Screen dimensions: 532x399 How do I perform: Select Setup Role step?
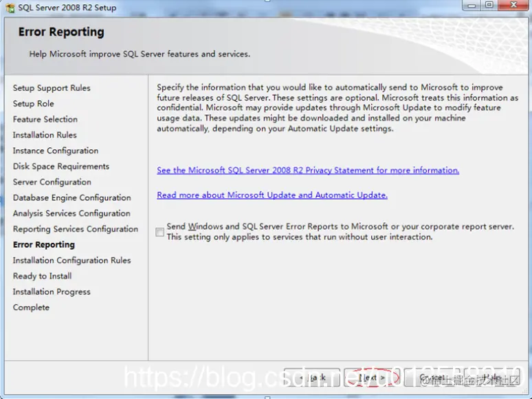click(33, 104)
